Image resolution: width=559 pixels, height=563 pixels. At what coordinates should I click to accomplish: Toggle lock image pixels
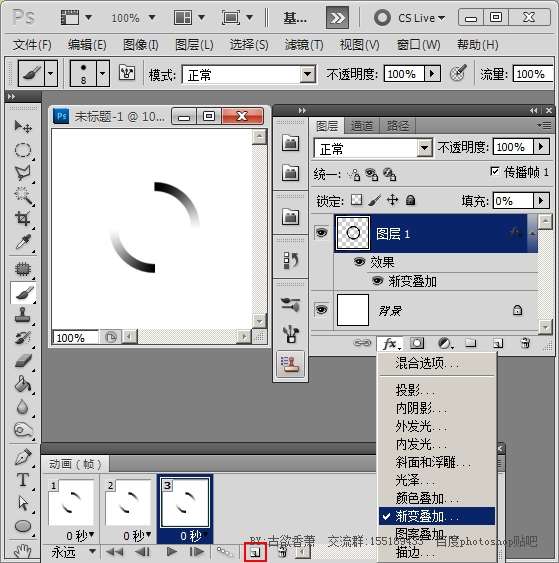coord(374,200)
